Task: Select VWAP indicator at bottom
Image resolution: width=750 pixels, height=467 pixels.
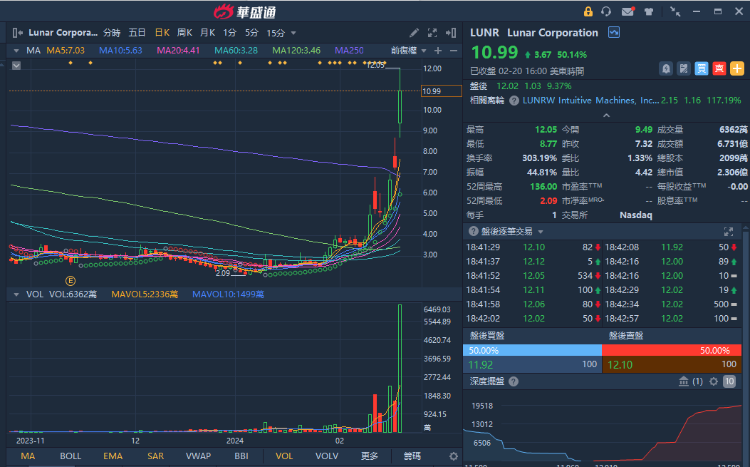Action: (198, 456)
